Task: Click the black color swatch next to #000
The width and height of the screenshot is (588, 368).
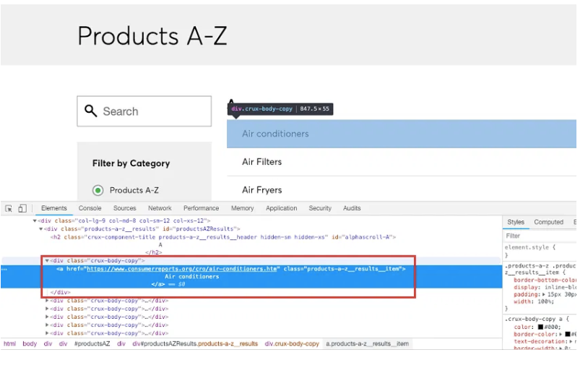Action: coord(540,326)
